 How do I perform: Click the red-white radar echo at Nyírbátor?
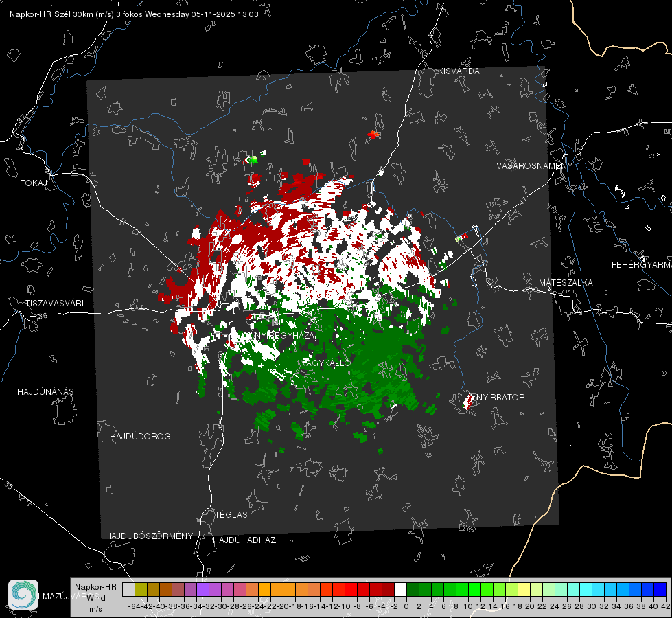click(468, 402)
